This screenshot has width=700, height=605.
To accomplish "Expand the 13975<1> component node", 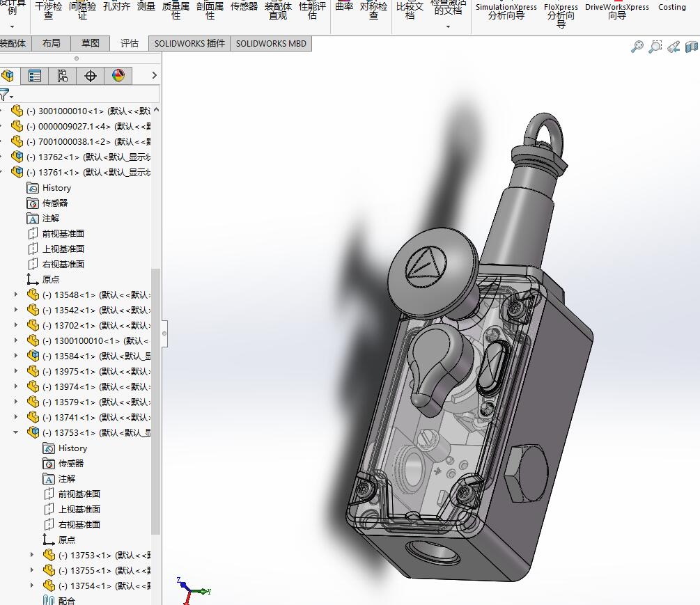I will coord(16,371).
